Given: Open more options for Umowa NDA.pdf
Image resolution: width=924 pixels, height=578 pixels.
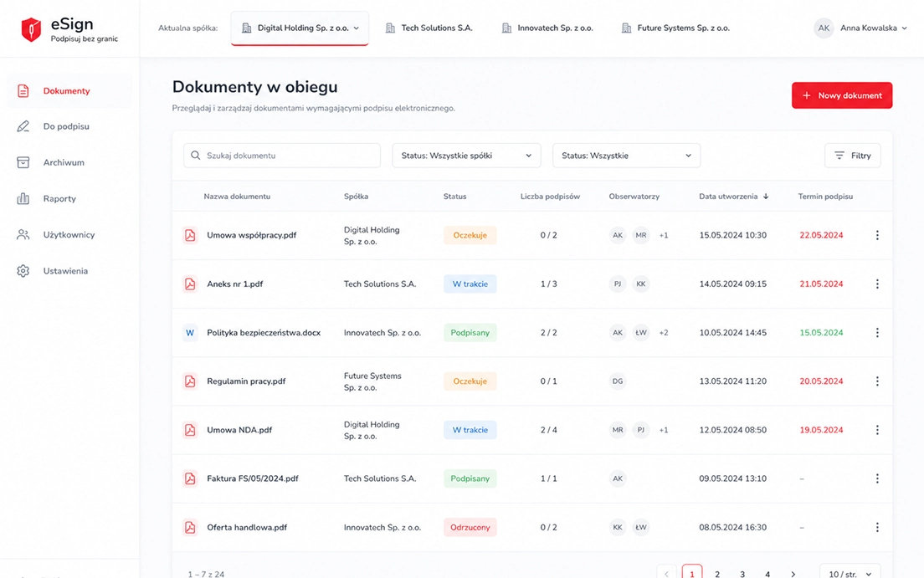Looking at the screenshot, I should tap(877, 430).
